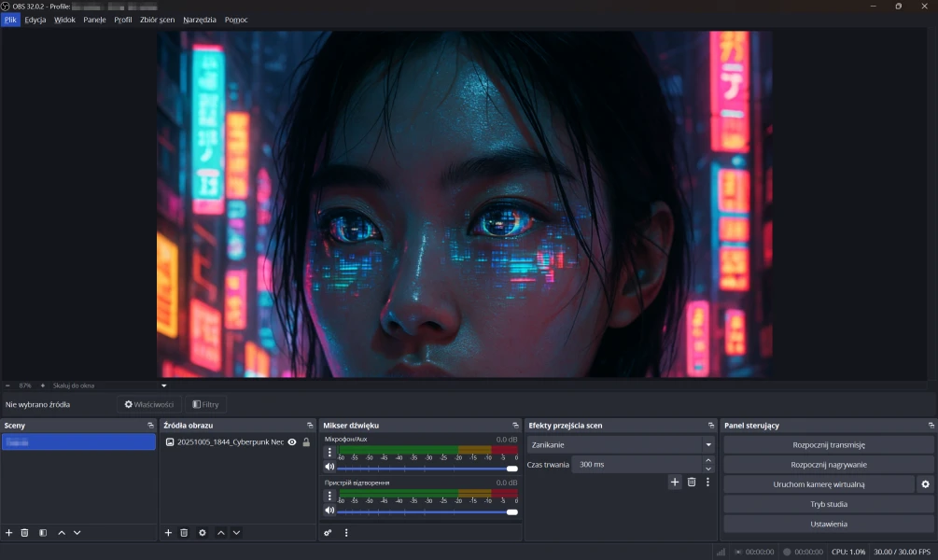Expand the Zanikanie transition dropdown
The width and height of the screenshot is (938, 560).
(708, 445)
